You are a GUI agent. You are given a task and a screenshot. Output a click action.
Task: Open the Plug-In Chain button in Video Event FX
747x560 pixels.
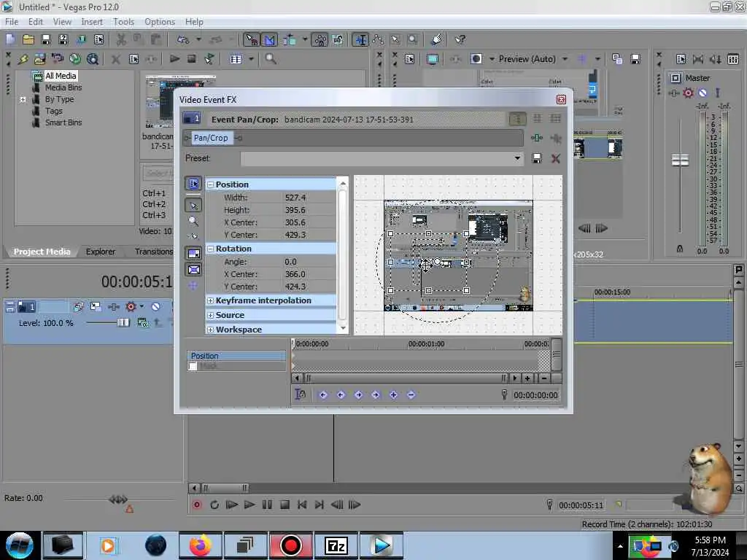point(537,138)
